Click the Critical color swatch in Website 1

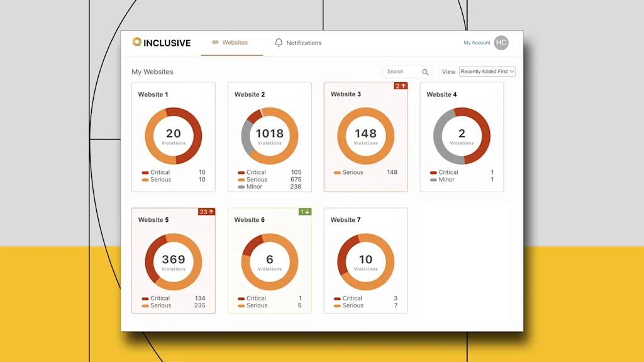click(x=145, y=173)
